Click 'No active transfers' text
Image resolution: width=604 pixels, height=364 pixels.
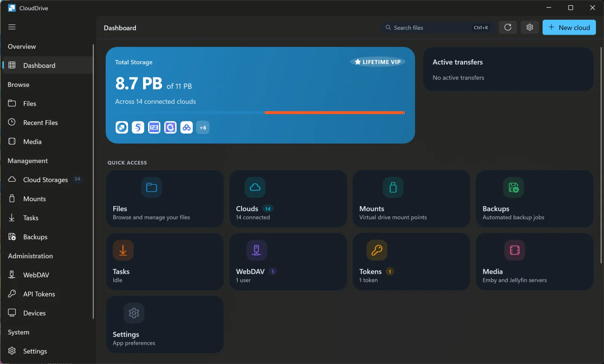[x=458, y=78]
